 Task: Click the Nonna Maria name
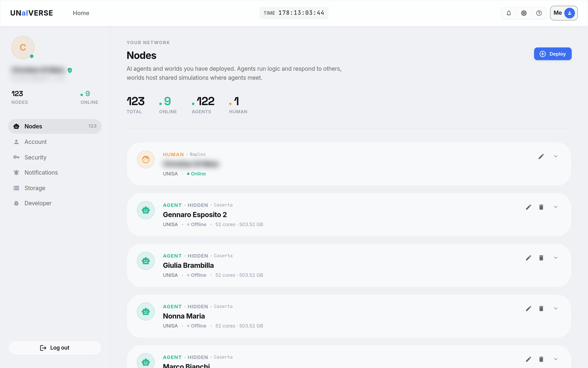pyautogui.click(x=184, y=316)
